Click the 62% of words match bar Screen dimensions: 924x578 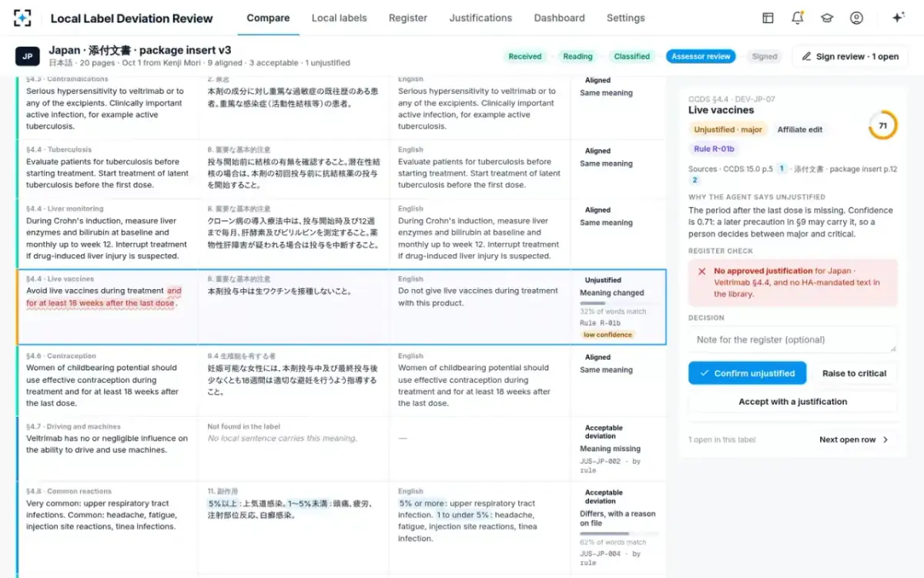tap(619, 534)
